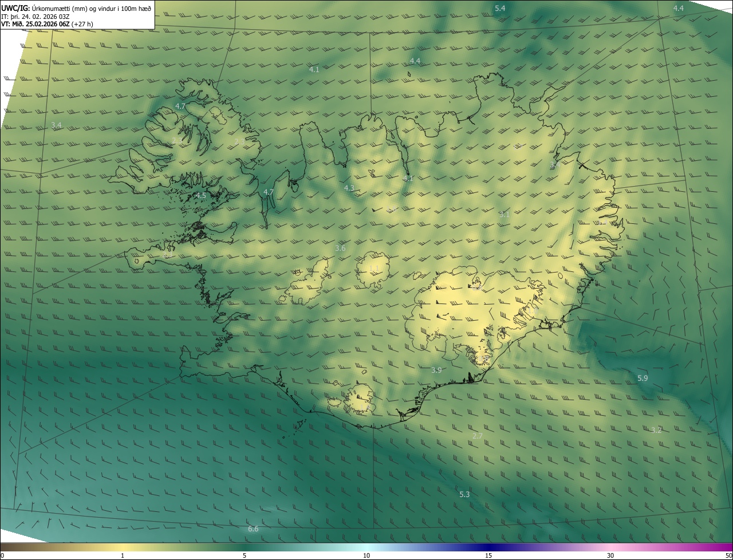
Task: Click the 4.3 value label on the map
Action: 349,188
